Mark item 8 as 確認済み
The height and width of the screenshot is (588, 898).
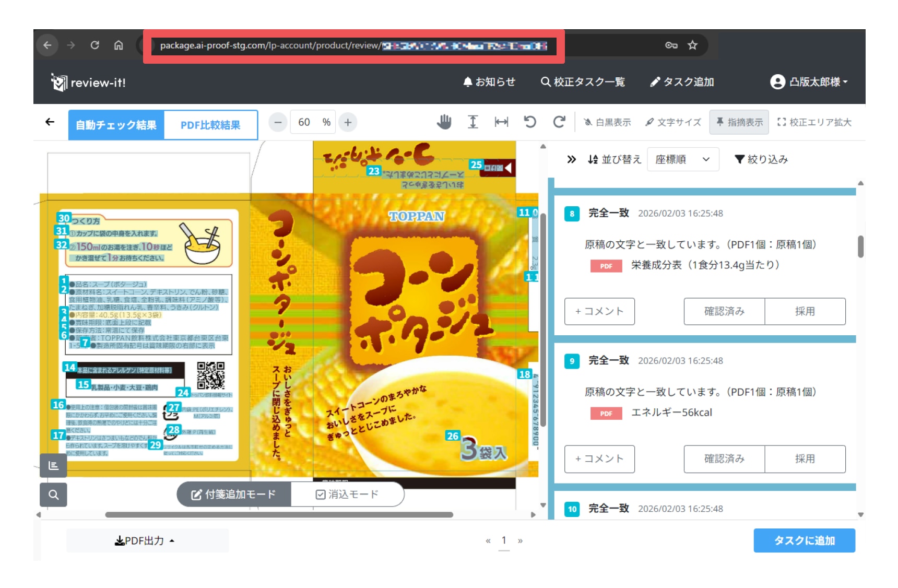coord(724,311)
